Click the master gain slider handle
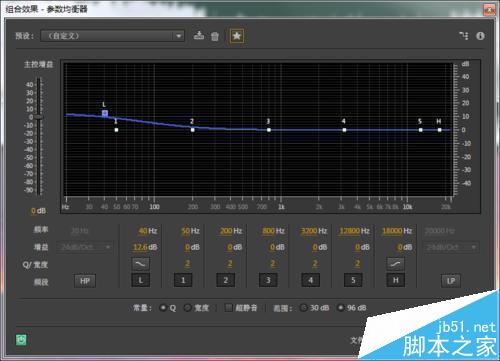 click(39, 117)
